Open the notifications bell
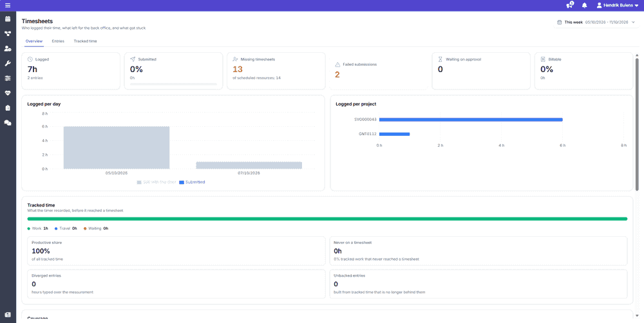644x323 pixels. point(585,5)
